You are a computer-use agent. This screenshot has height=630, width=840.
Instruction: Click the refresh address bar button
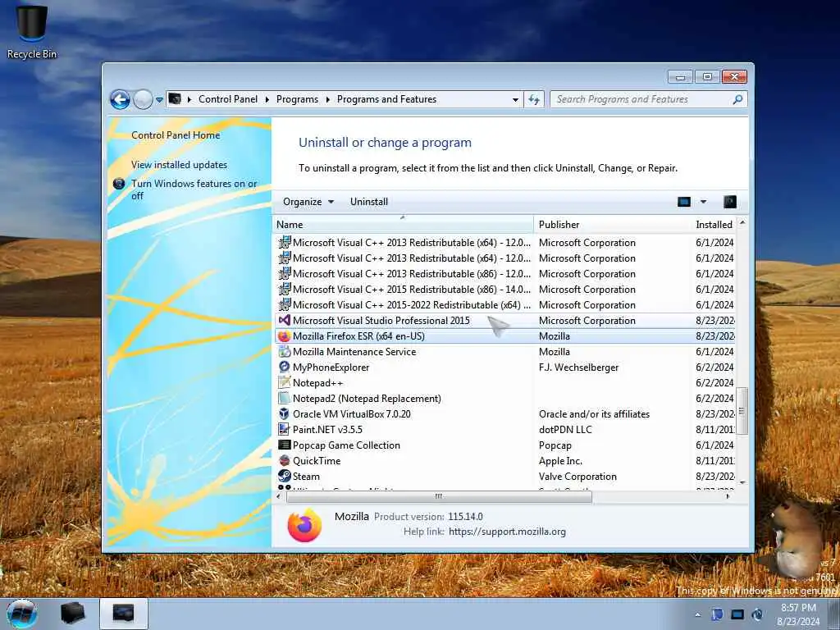(x=534, y=99)
